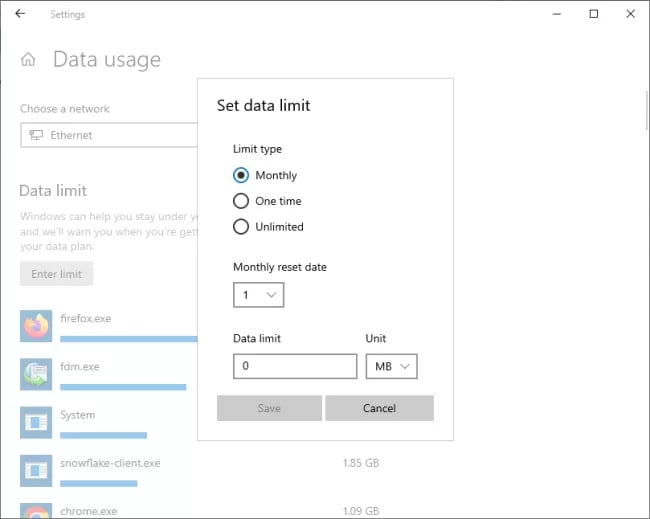The height and width of the screenshot is (519, 650).
Task: Click the Set data limit dialog title
Action: coord(264,105)
